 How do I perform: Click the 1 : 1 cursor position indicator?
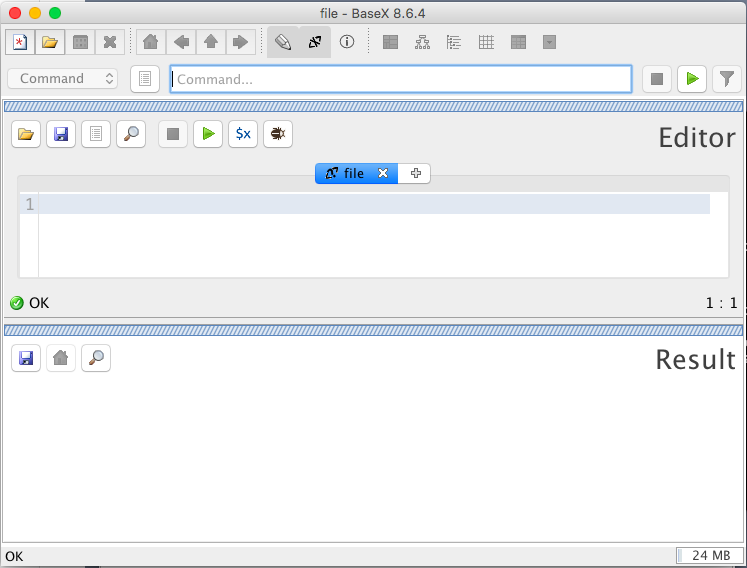(x=721, y=303)
